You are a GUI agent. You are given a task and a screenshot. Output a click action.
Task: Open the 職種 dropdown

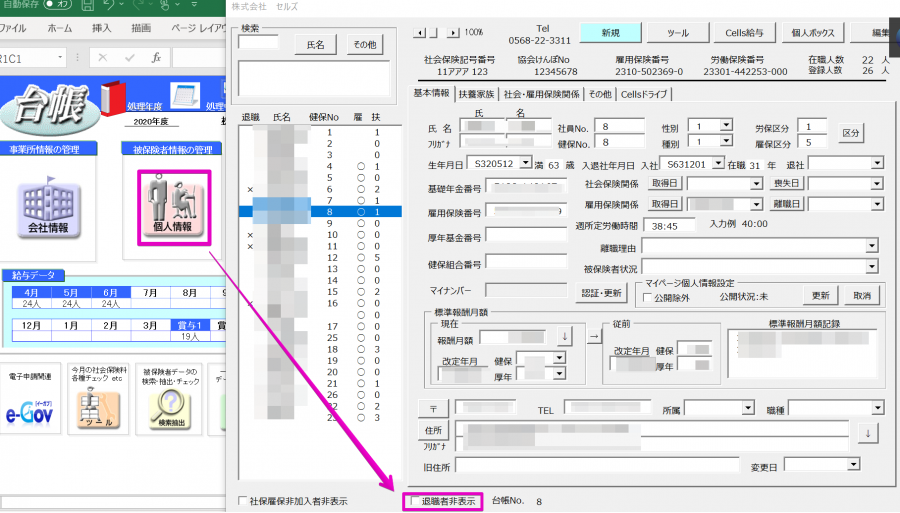pyautogui.click(x=878, y=407)
